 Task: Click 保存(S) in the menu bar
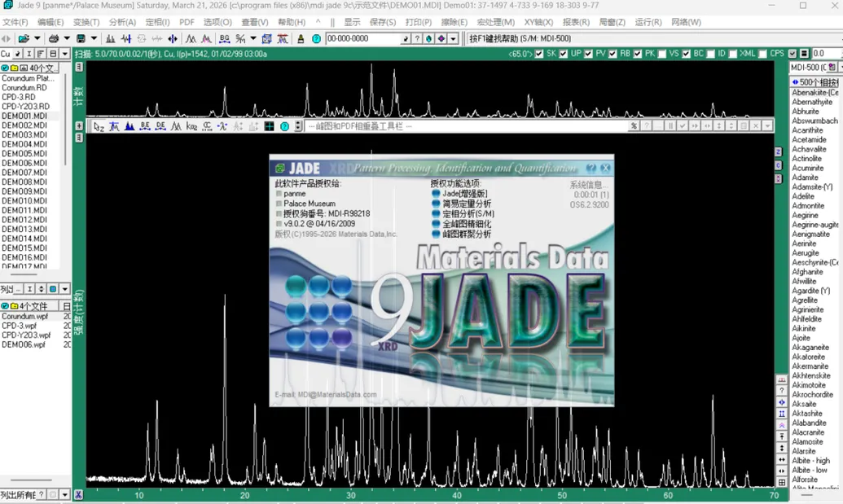click(383, 22)
